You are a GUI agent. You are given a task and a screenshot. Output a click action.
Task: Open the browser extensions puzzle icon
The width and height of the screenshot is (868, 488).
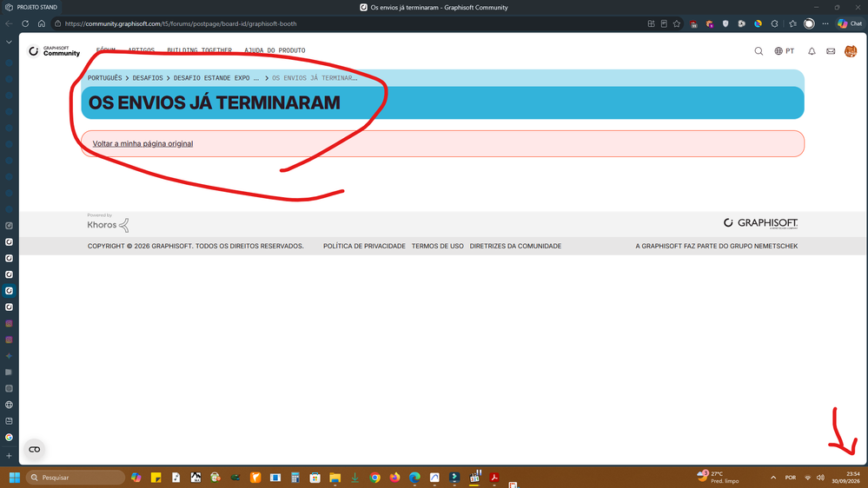[774, 23]
